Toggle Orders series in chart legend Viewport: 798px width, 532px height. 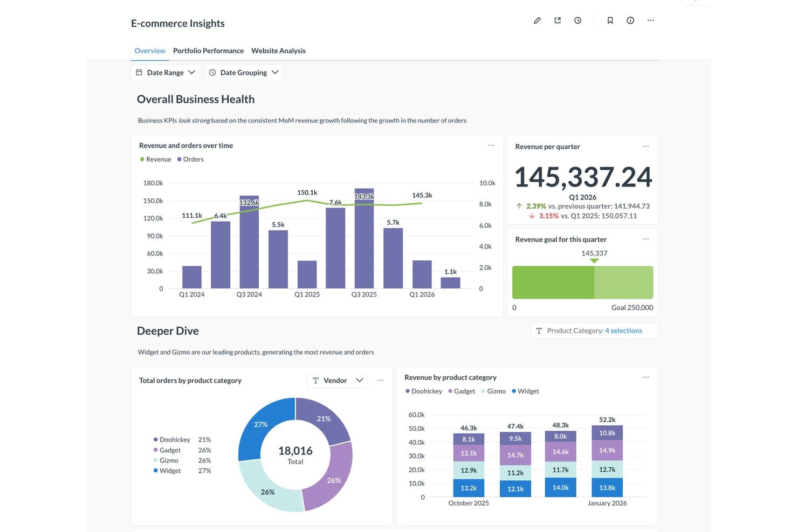[x=190, y=159]
